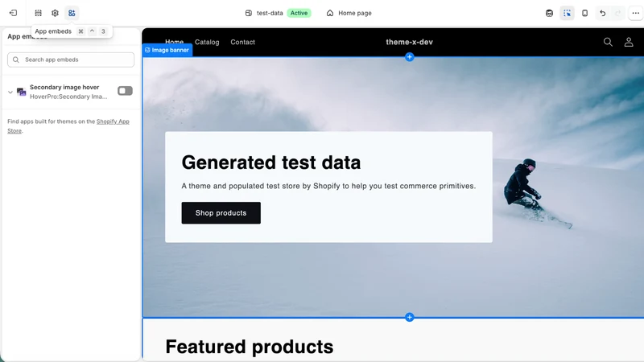Follow the Shopify App Store link

(113, 121)
